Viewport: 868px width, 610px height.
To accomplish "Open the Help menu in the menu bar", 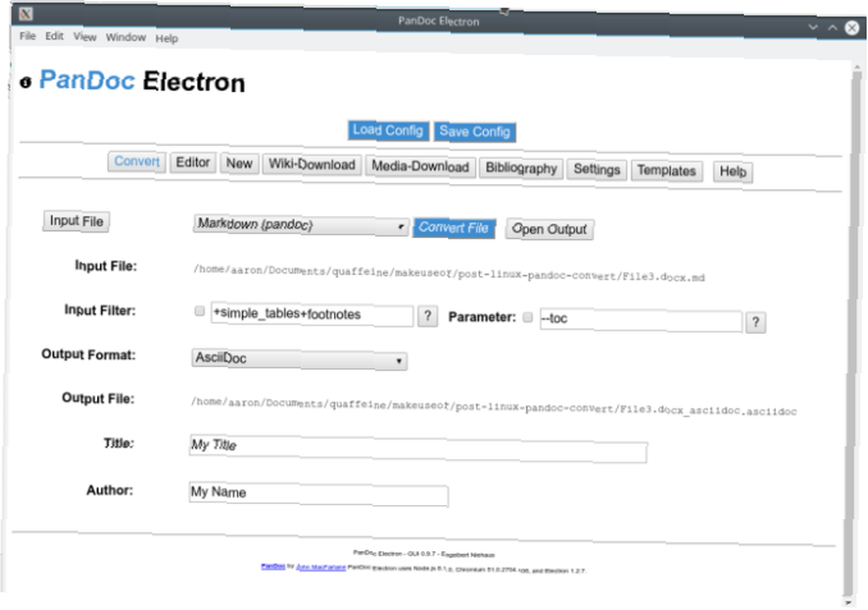I will [167, 39].
